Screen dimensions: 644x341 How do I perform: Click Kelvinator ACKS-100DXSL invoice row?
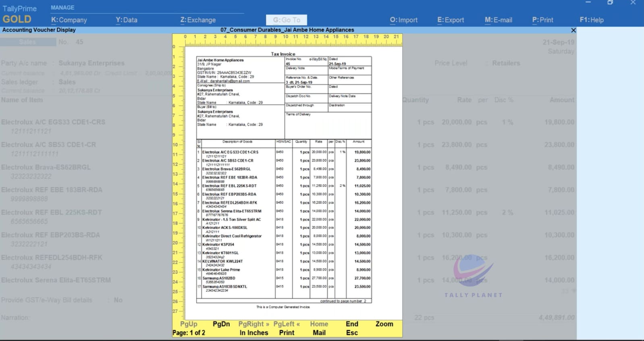[284, 229]
